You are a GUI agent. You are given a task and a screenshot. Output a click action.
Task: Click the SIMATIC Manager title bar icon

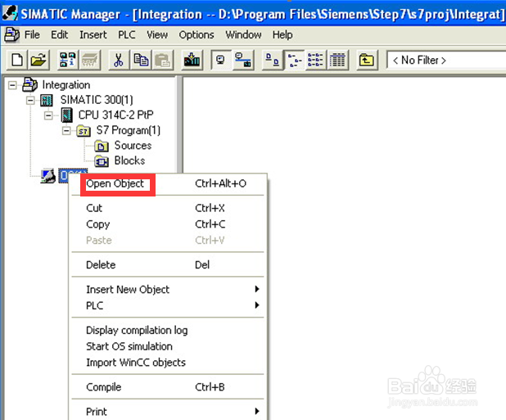(x=10, y=14)
